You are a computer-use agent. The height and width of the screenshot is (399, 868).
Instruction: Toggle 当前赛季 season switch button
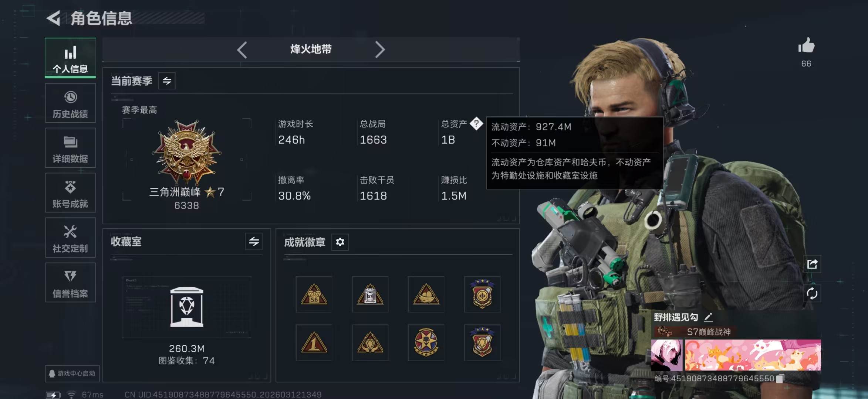pyautogui.click(x=167, y=81)
